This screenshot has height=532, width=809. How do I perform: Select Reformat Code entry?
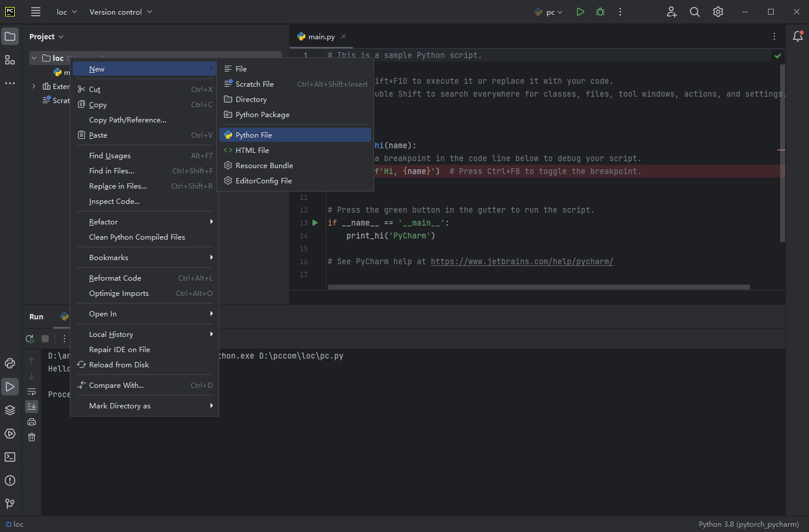pyautogui.click(x=144, y=278)
